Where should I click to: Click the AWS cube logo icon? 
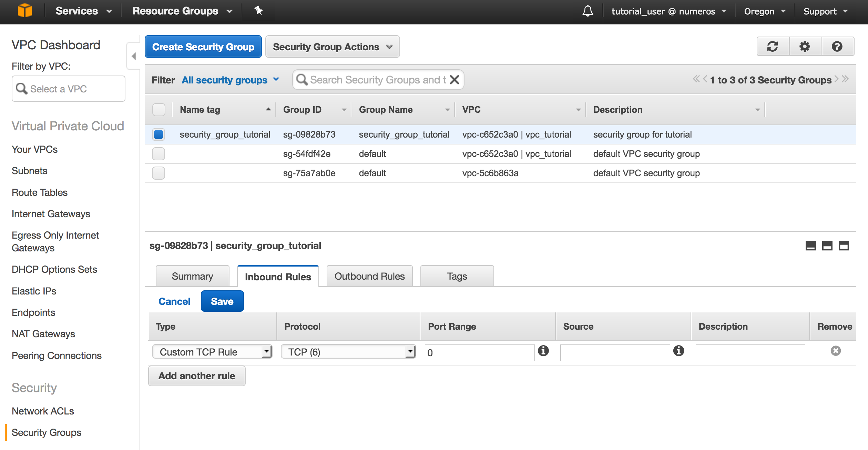click(25, 11)
